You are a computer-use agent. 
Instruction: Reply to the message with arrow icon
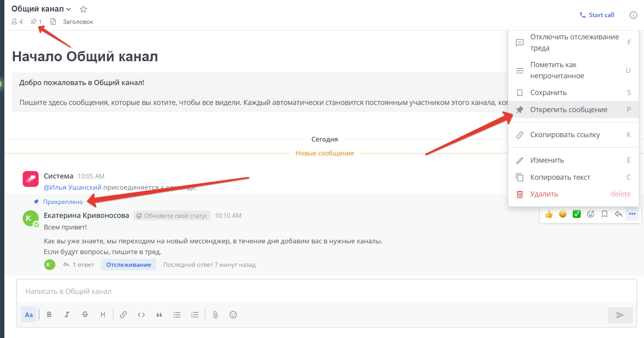(618, 214)
